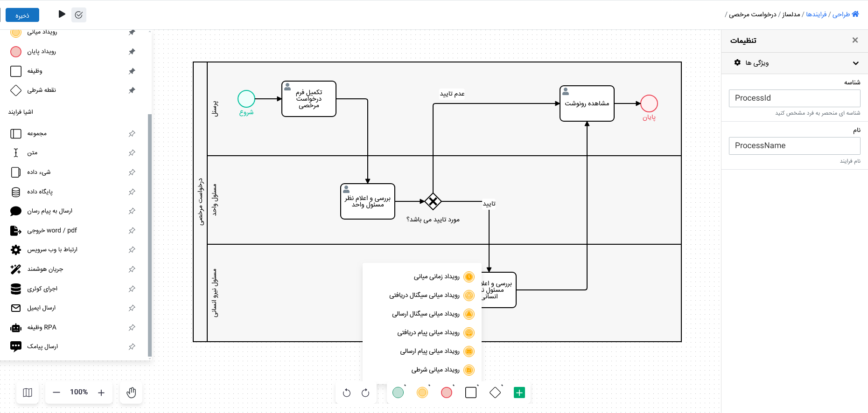The width and height of the screenshot is (868, 413).
Task: Open yellow intermediate event dropdown in toolbar
Action: coord(423,392)
